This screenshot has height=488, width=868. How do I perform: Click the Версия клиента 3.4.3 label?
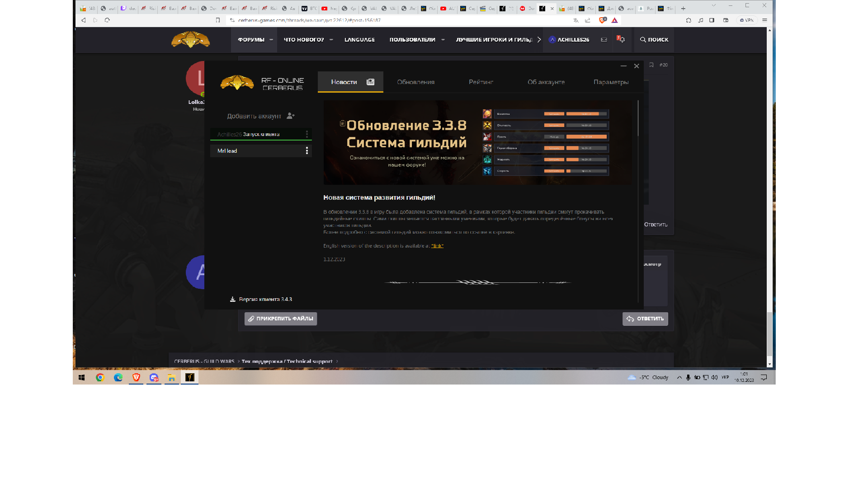(265, 299)
